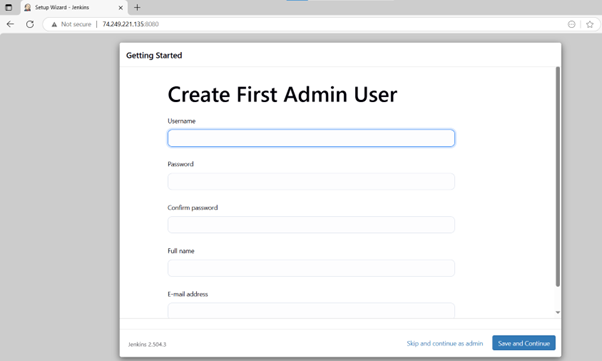Click the address bar URL 74.249.221.135:8080
Screen dimensions: 602x361
point(131,24)
